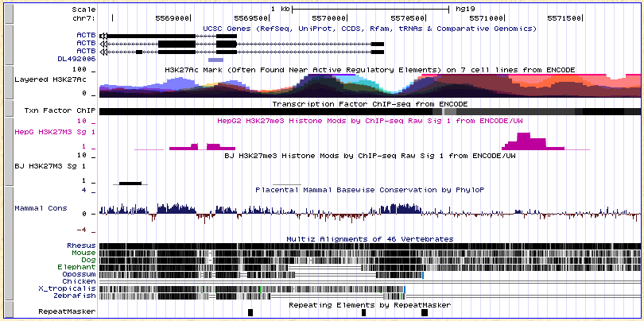Open Multiz Alignments of 46 Vertebrates title

370,238
